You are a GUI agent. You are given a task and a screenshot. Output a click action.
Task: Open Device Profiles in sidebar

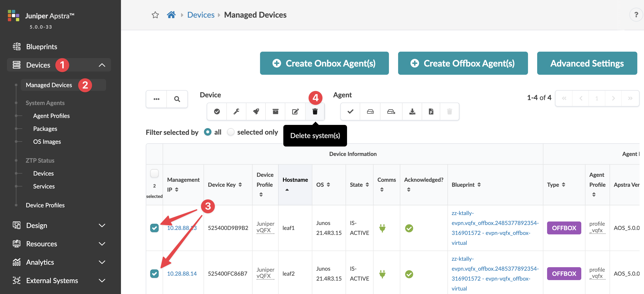45,205
